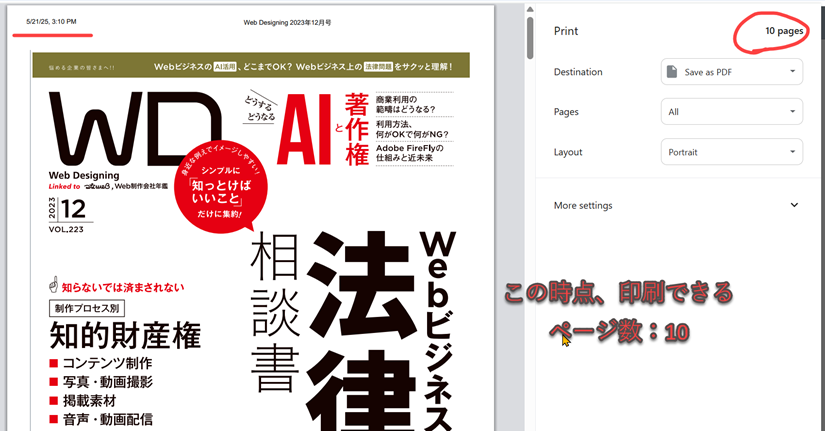
Task: Expand the More settings section
Action: 676,205
